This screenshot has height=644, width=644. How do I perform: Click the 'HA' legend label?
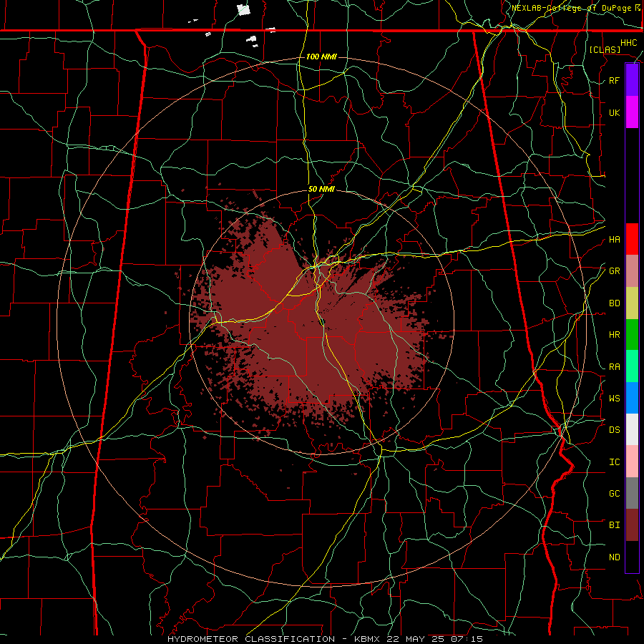614,239
